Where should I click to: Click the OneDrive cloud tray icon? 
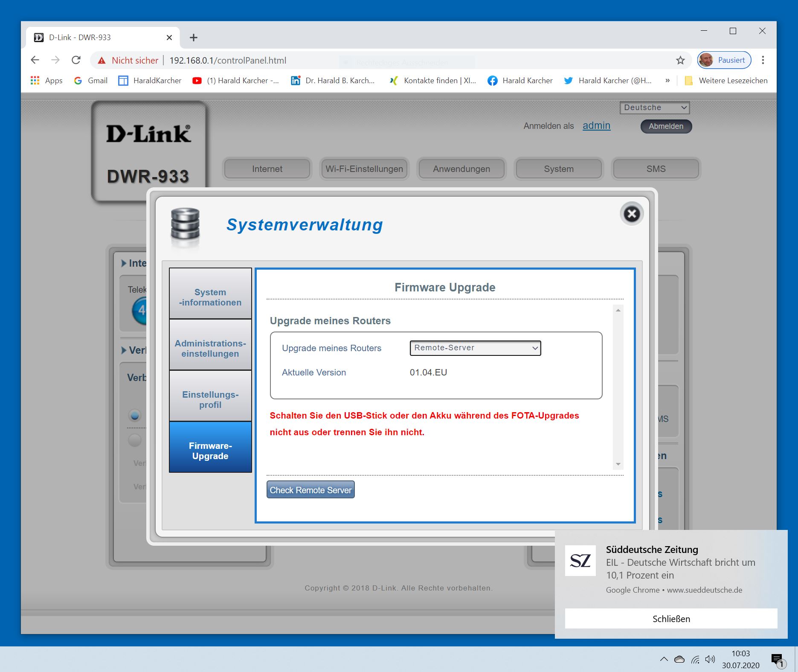pyautogui.click(x=679, y=660)
